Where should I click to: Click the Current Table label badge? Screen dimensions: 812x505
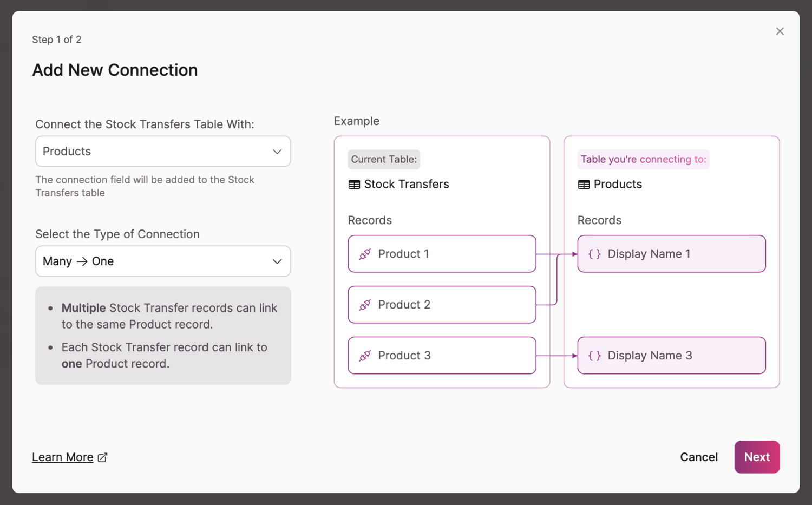(x=384, y=160)
